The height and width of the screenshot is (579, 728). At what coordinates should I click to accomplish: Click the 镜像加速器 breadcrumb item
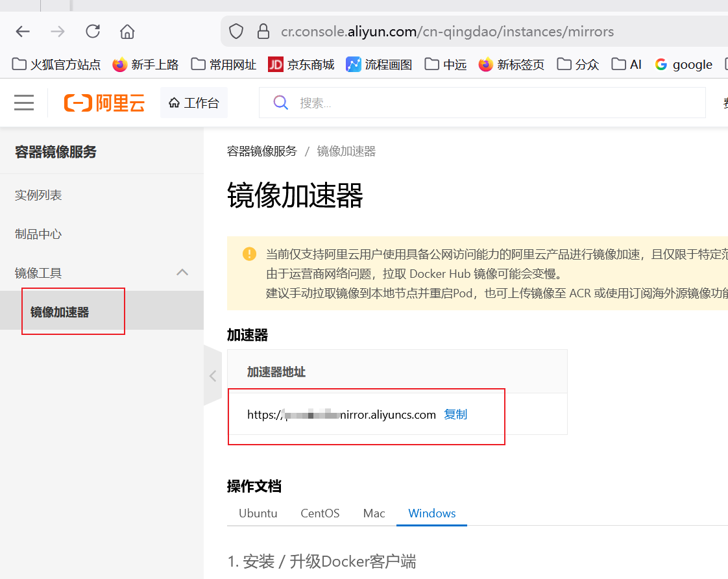[x=346, y=151]
